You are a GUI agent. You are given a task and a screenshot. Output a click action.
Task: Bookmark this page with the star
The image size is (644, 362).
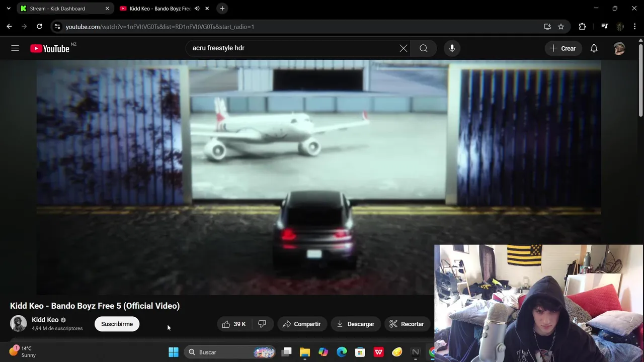[x=561, y=27]
